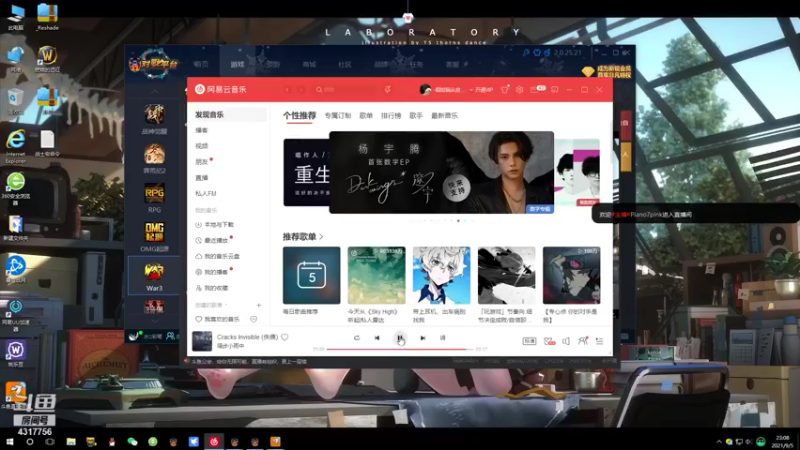Open the dark red-eyed character playlist cover
This screenshot has width=800, height=450.
point(571,276)
